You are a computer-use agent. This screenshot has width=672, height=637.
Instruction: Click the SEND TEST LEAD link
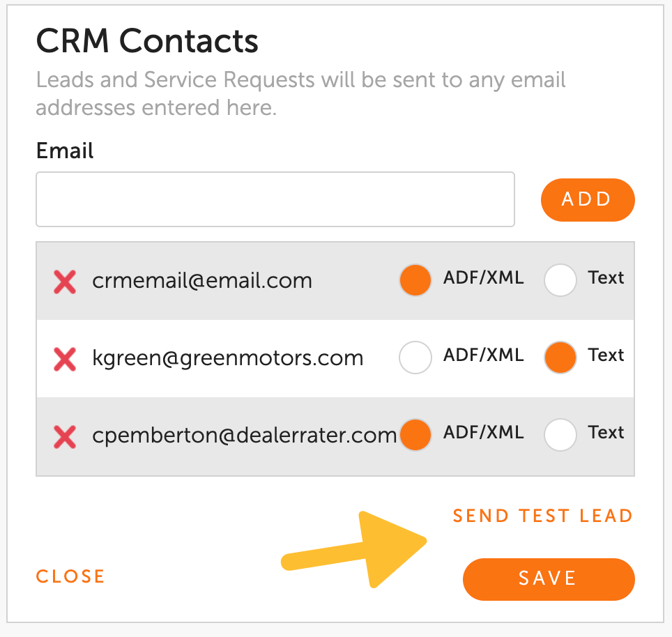[x=542, y=516]
